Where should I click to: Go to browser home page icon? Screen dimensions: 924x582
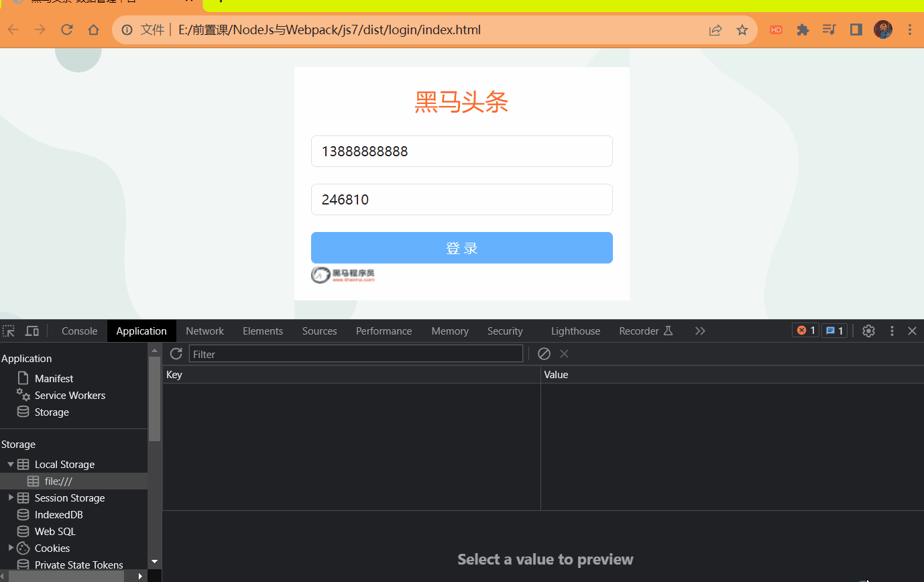[94, 30]
